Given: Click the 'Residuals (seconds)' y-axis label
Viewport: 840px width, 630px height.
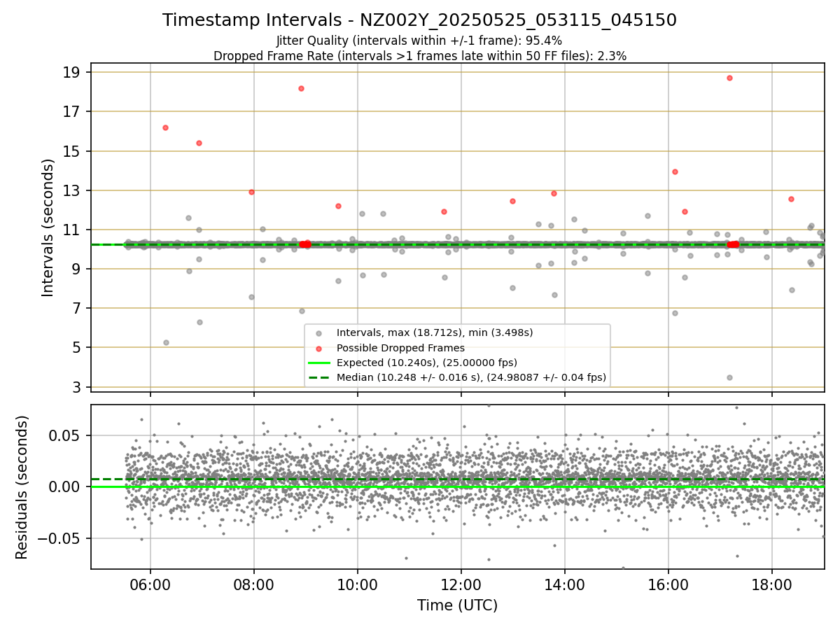Looking at the screenshot, I should [x=22, y=487].
